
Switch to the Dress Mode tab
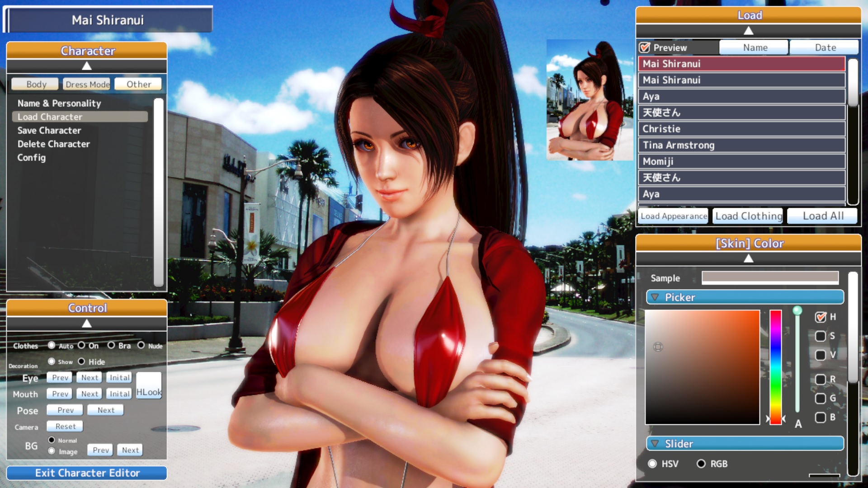coord(86,84)
